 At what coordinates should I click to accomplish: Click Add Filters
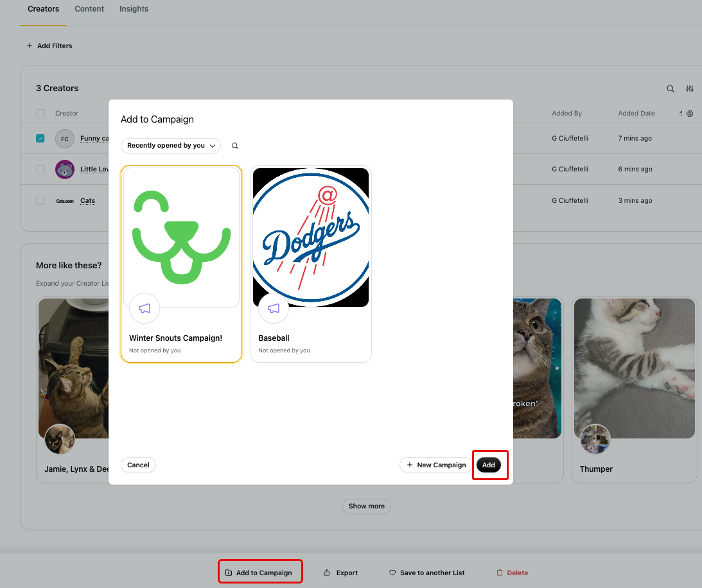point(49,46)
